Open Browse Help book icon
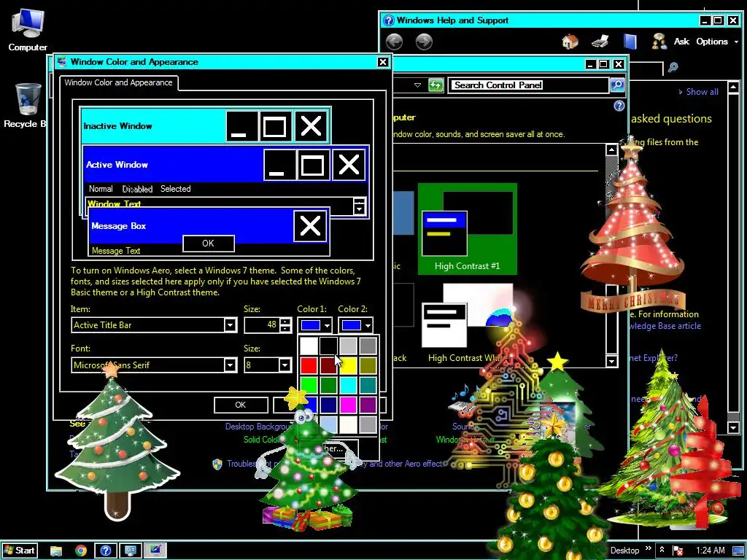747x560 pixels. (630, 42)
